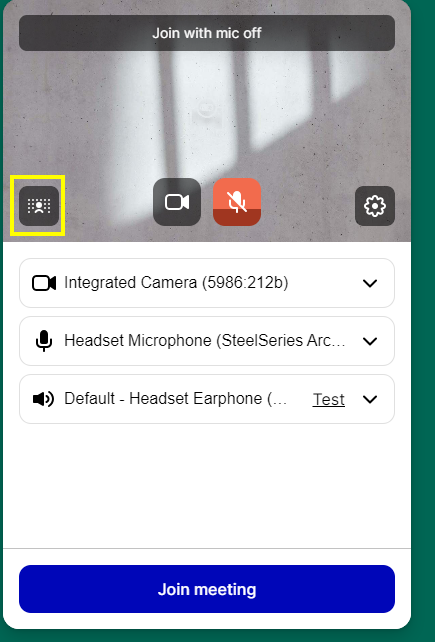Select the Default - Headset Earphone label
Viewport: 435px width, 642px height.
click(176, 398)
